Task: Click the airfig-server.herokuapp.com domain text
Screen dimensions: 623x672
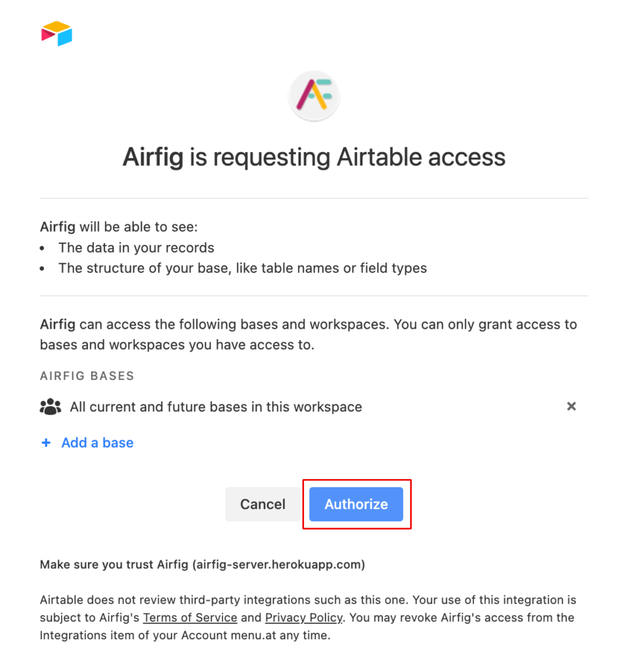Action: pyautogui.click(x=278, y=564)
